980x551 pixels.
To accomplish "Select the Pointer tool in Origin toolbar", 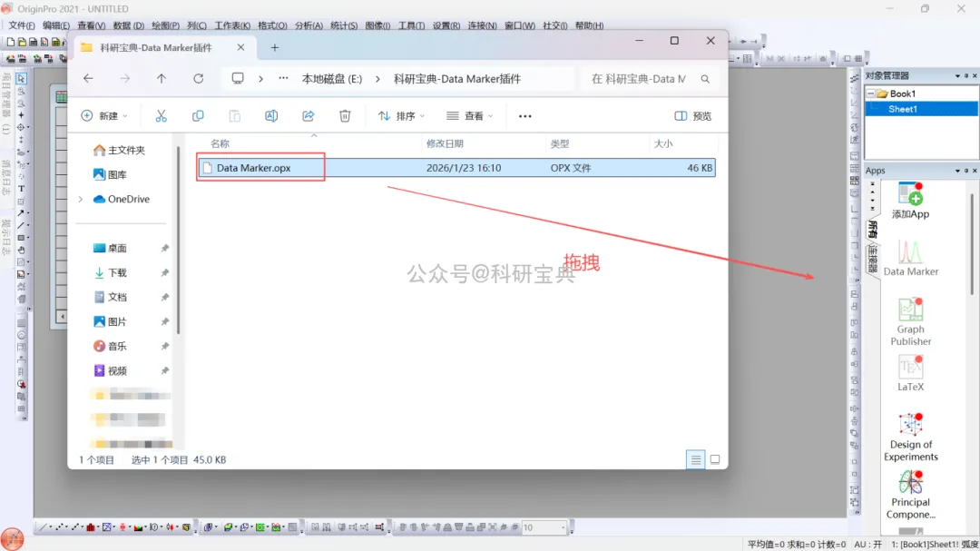I will click(x=21, y=79).
